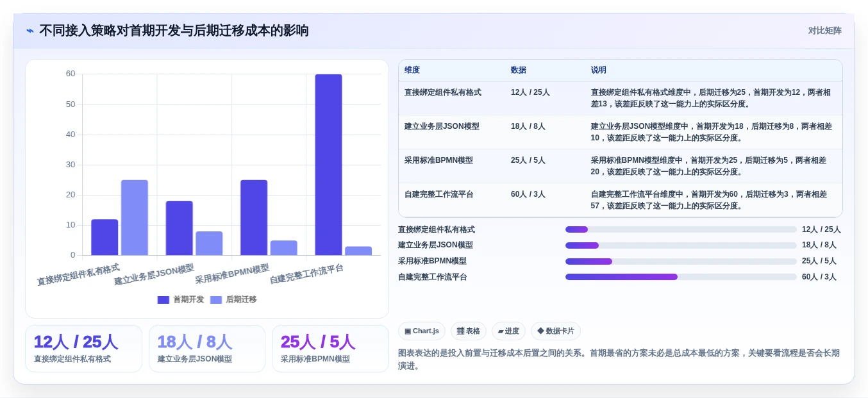
Task: Click description text mentioning 两者相差13
Action: tap(711, 98)
